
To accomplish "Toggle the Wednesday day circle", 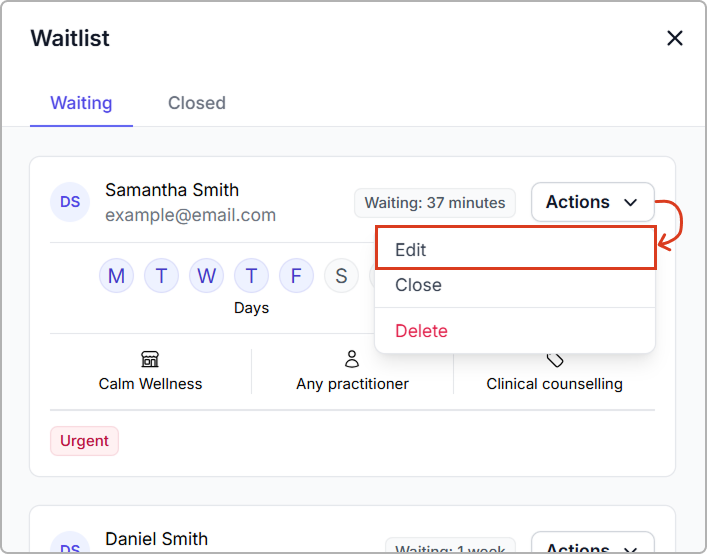I will (x=206, y=276).
